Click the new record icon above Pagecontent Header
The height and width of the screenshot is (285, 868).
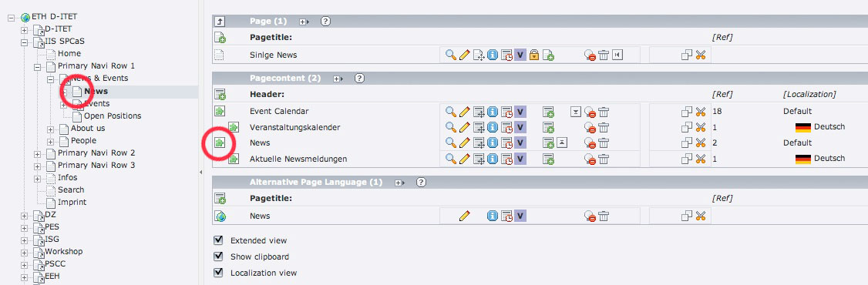pyautogui.click(x=220, y=94)
